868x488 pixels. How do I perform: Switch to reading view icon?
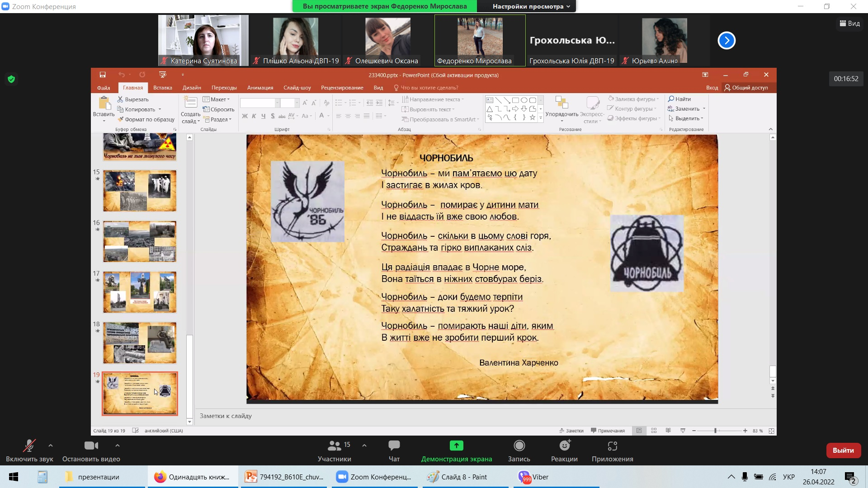coord(668,431)
